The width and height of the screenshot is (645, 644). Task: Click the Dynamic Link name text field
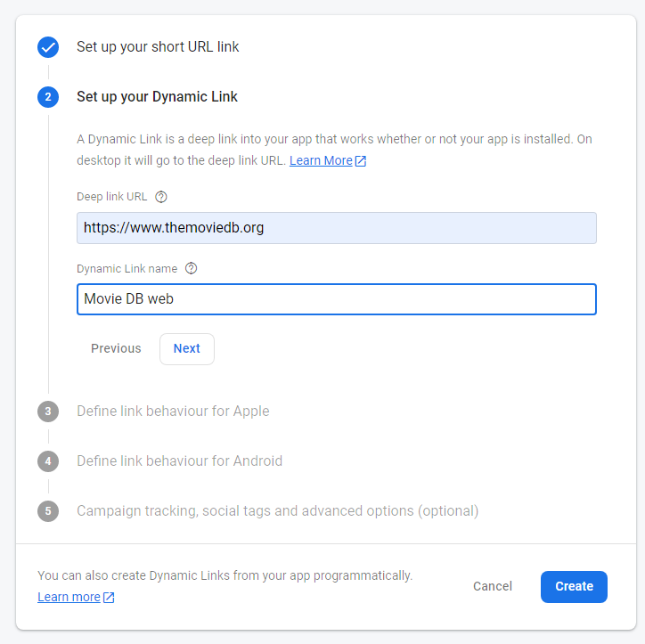(336, 299)
